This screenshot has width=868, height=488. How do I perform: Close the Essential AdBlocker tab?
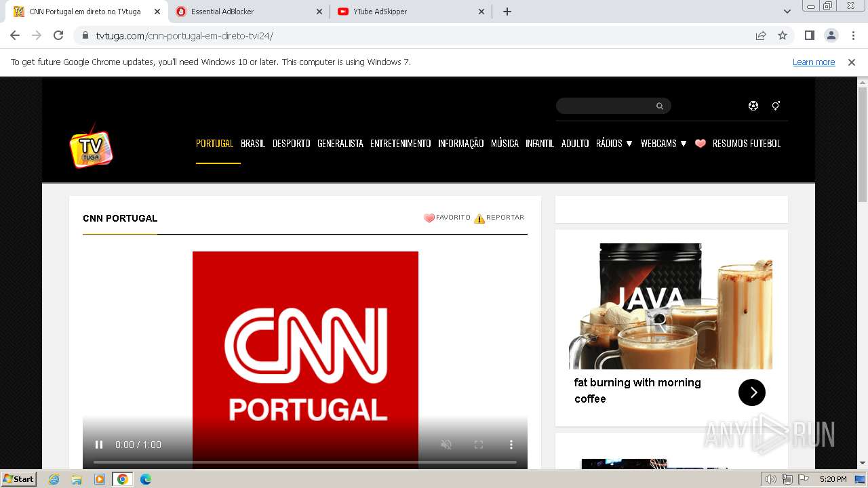(319, 12)
